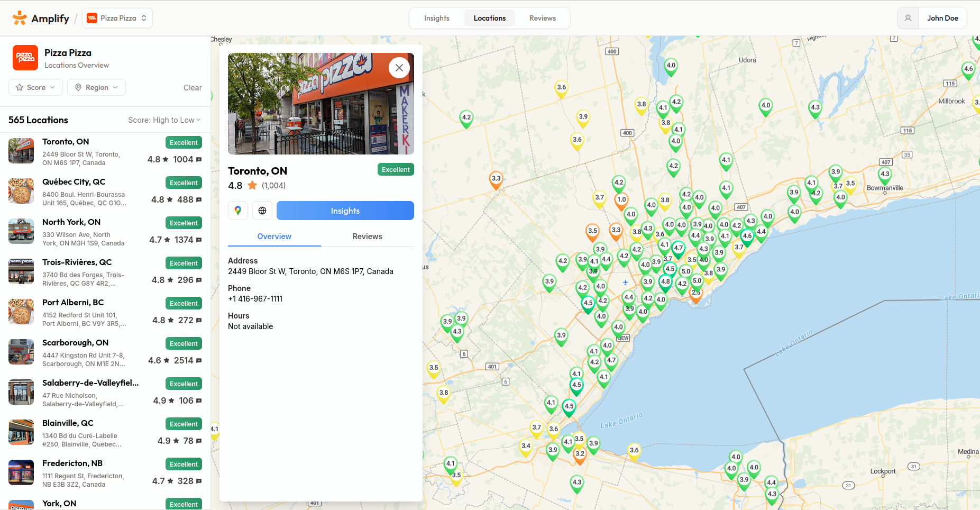Click the 4.0 map pin near Udora
Image resolution: width=980 pixels, height=510 pixels.
[671, 66]
